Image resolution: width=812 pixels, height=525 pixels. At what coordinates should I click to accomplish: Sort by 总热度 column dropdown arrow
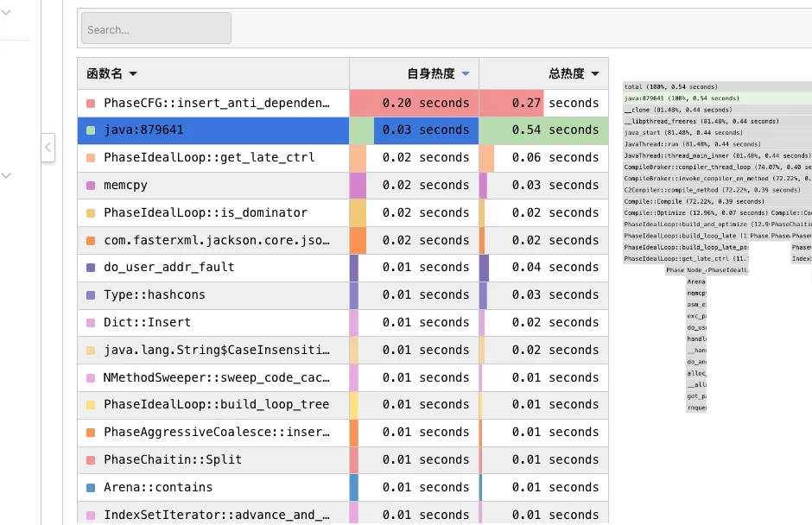tap(595, 73)
